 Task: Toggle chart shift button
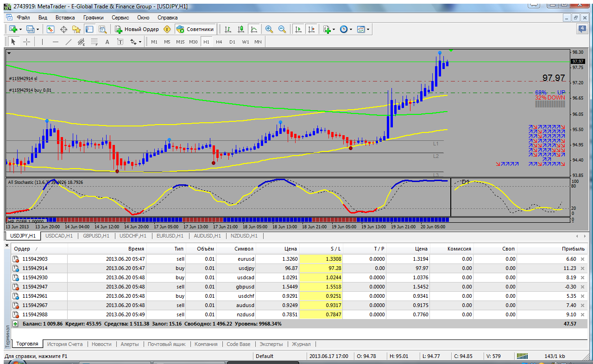click(311, 29)
